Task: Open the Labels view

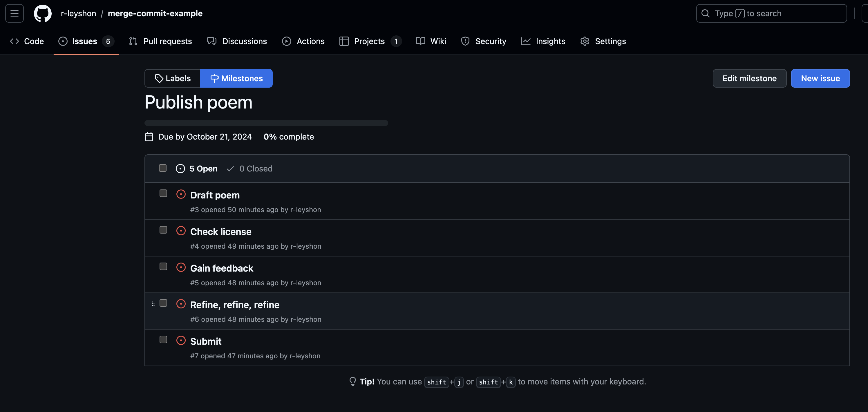Action: 173,79
